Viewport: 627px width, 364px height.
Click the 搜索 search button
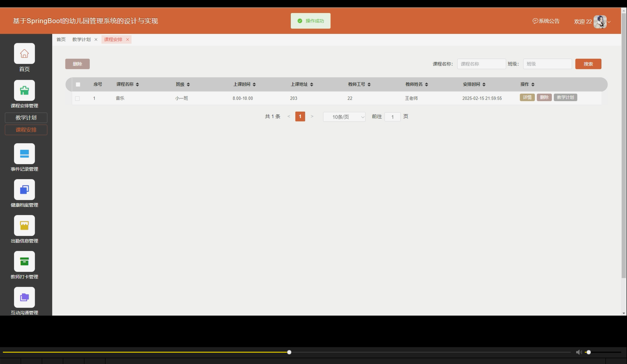pos(588,64)
